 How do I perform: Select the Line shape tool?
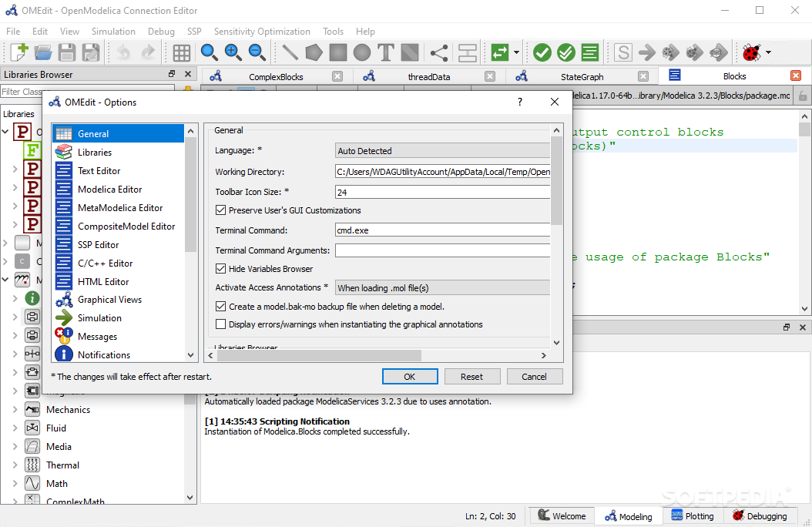pyautogui.click(x=290, y=52)
